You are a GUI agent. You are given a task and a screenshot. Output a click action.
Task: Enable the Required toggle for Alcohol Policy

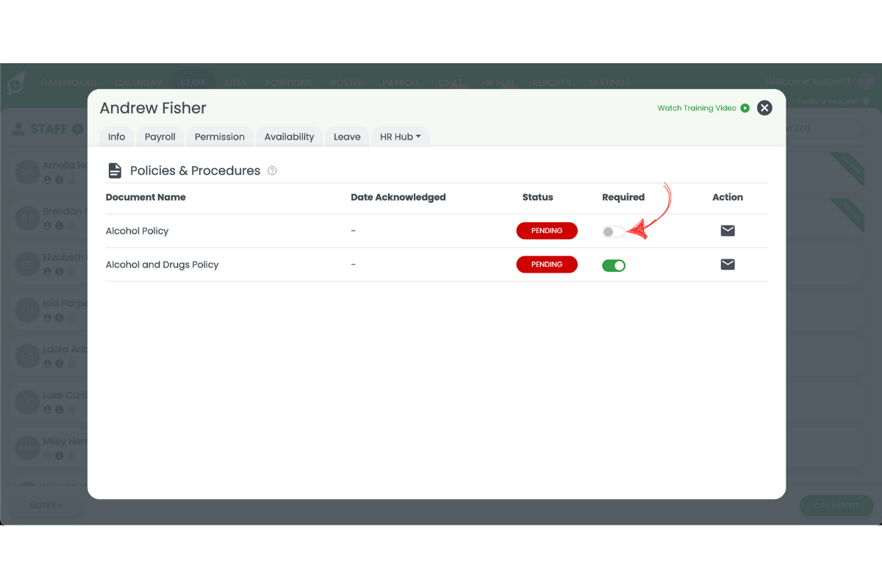614,230
